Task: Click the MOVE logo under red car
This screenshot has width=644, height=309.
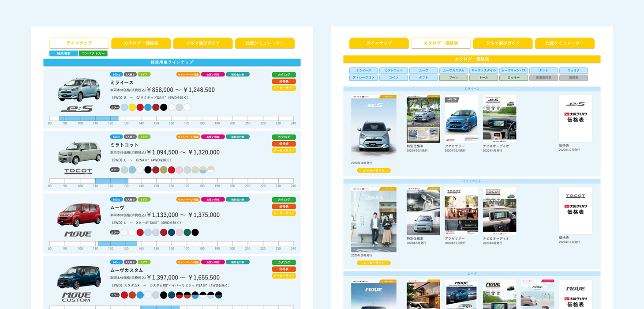Action: [x=78, y=234]
